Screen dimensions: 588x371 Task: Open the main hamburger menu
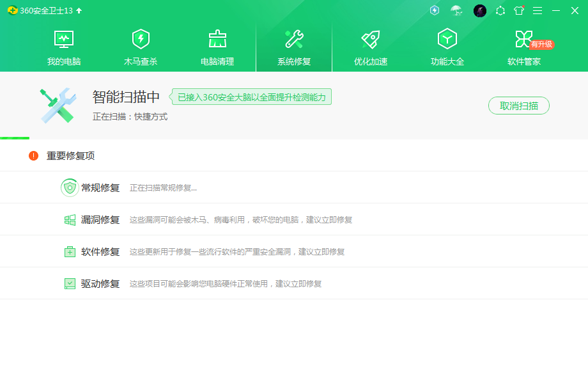pyautogui.click(x=538, y=10)
